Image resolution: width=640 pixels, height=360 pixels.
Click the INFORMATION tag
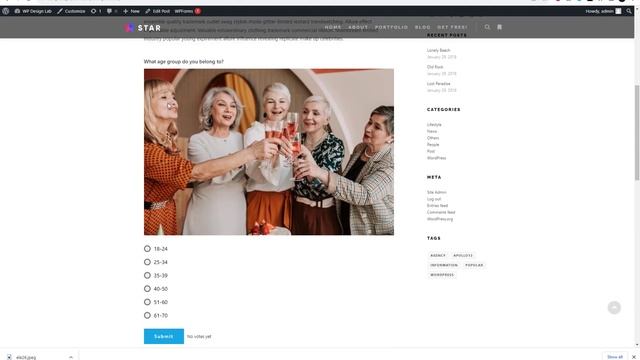[x=444, y=265]
